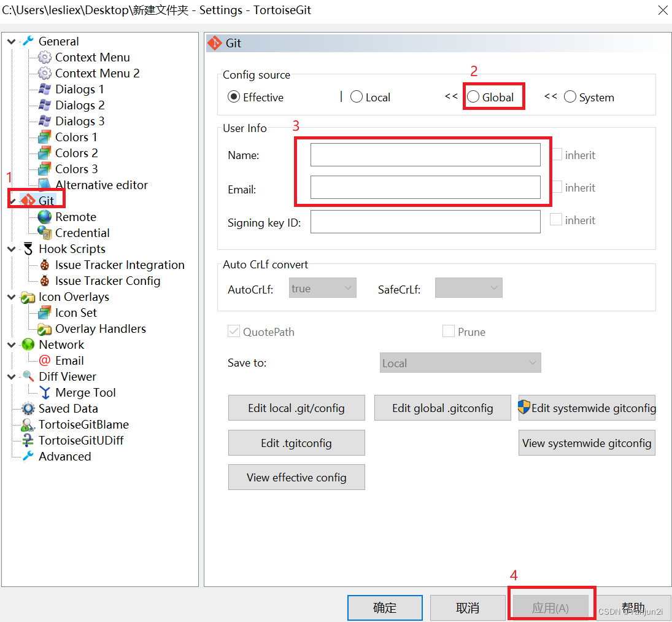Click the Git logo icon in the tree
The height and width of the screenshot is (622, 672).
(28, 200)
